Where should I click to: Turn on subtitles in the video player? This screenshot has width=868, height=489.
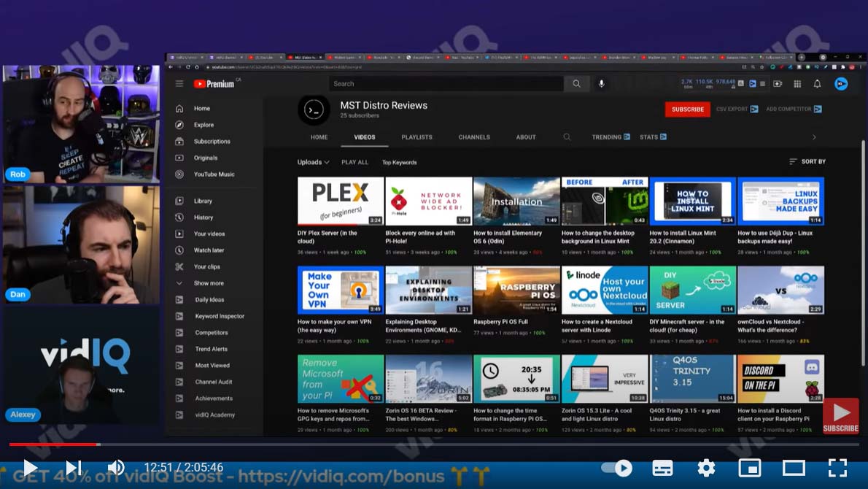662,469
